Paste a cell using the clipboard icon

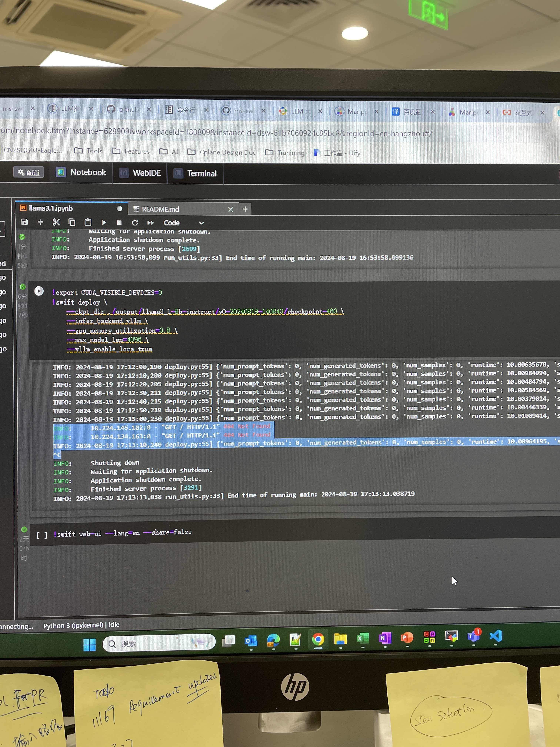[88, 222]
